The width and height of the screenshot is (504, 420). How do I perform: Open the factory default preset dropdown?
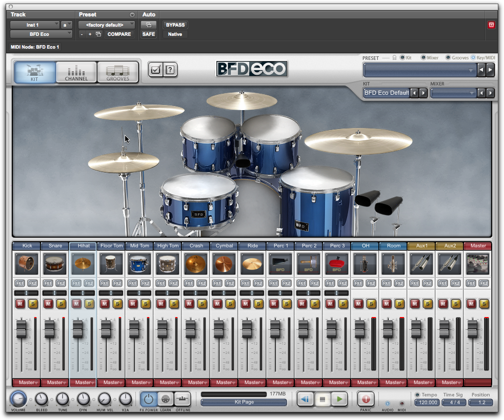point(107,25)
